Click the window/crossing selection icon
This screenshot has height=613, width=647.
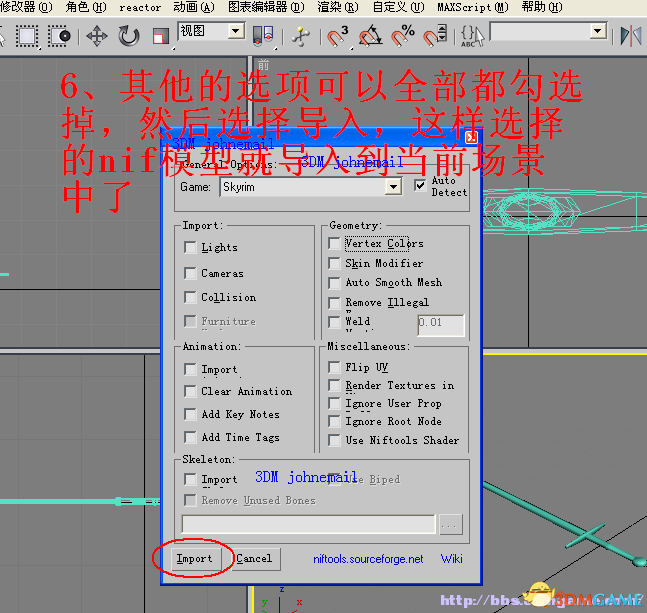pos(59,36)
